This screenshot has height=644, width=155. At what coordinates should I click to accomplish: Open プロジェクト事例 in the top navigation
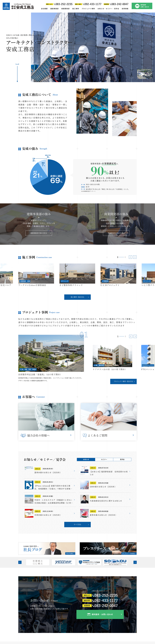[x=88, y=9]
